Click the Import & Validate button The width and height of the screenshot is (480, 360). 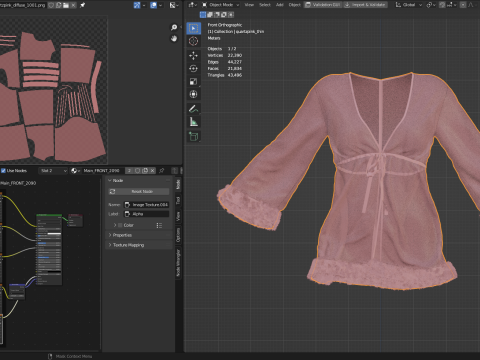(365, 5)
